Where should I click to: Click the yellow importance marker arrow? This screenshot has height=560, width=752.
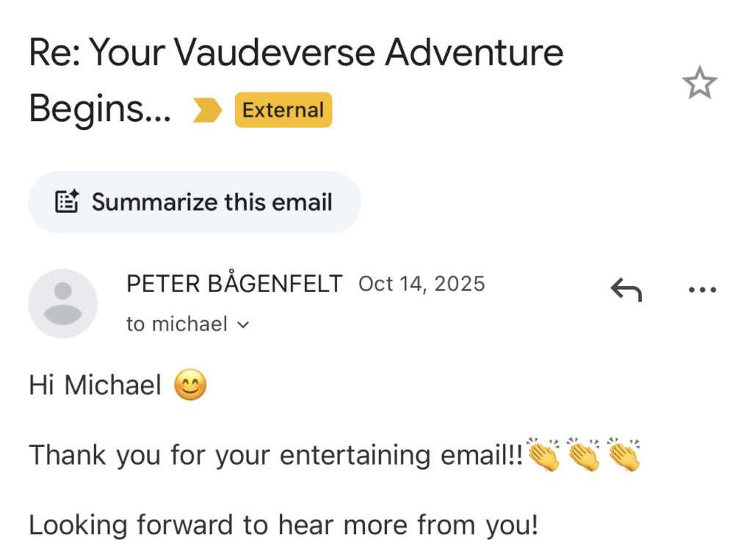coord(206,111)
